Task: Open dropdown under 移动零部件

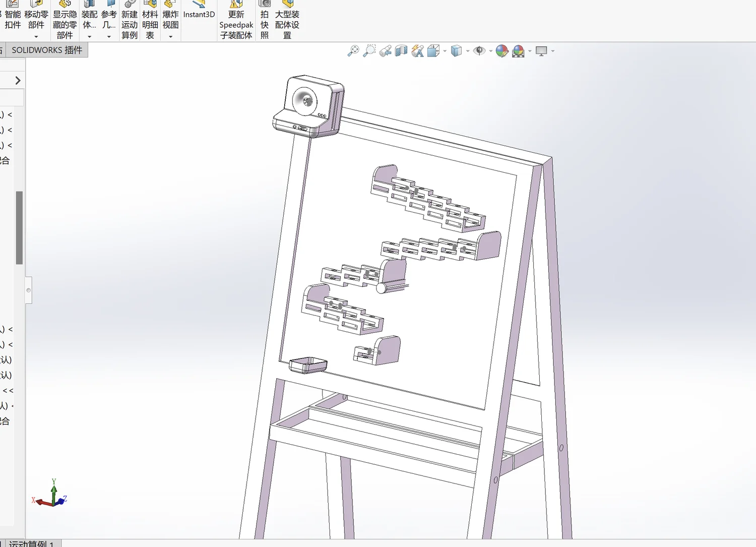Action: coord(36,37)
